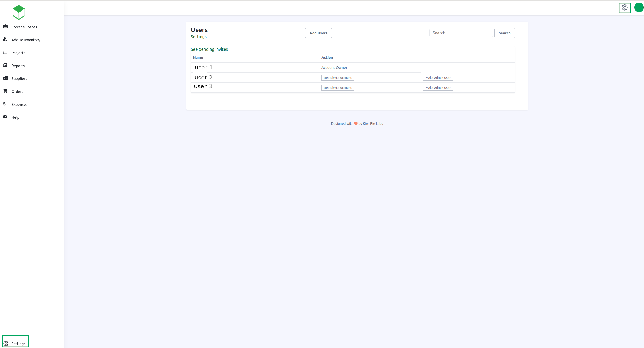This screenshot has height=348, width=644.
Task: Click the Help question mark icon
Action: point(5,117)
